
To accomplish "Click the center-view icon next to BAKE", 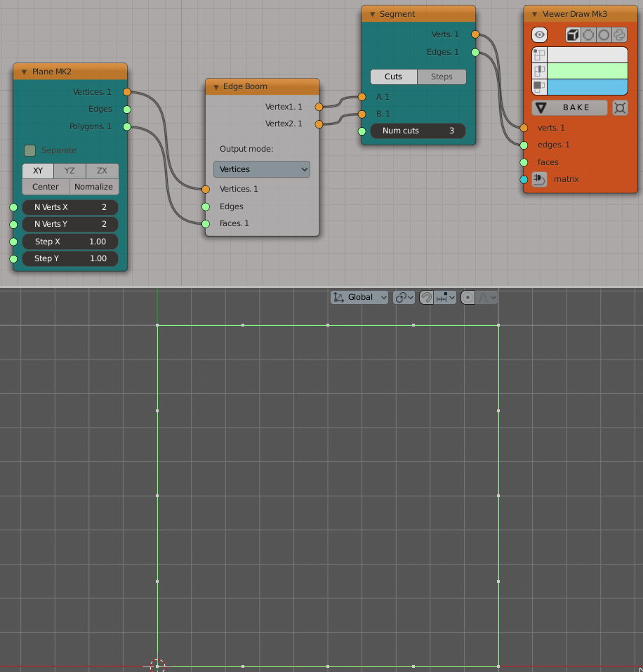I will tap(619, 107).
